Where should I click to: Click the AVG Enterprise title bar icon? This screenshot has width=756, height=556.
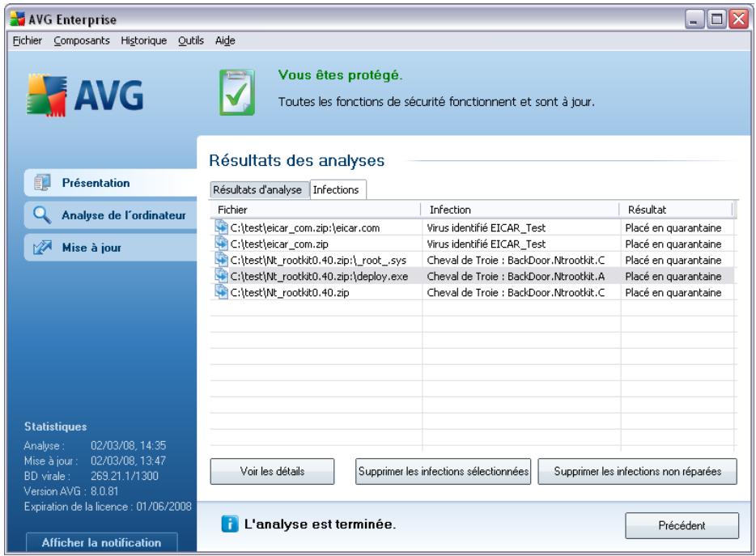[x=17, y=19]
